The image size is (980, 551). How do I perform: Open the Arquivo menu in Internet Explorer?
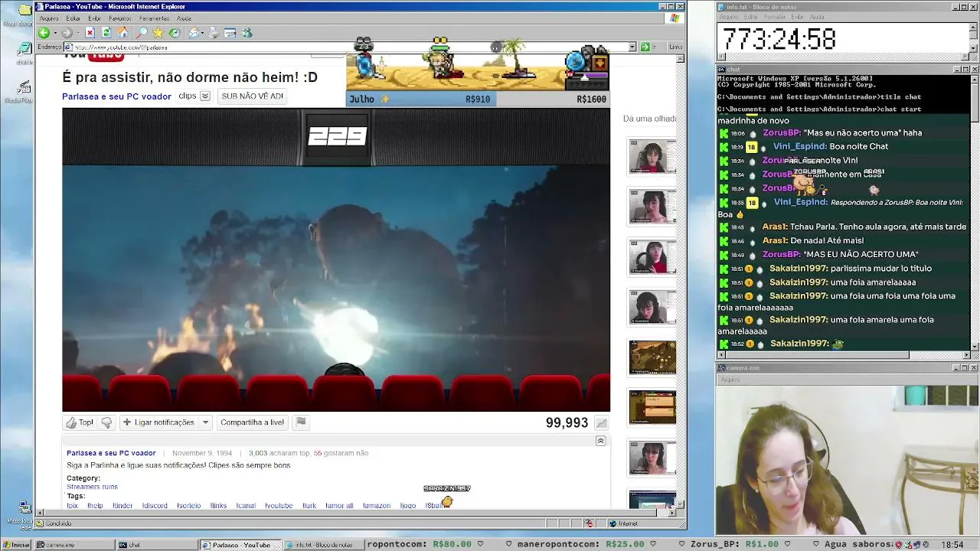(49, 18)
